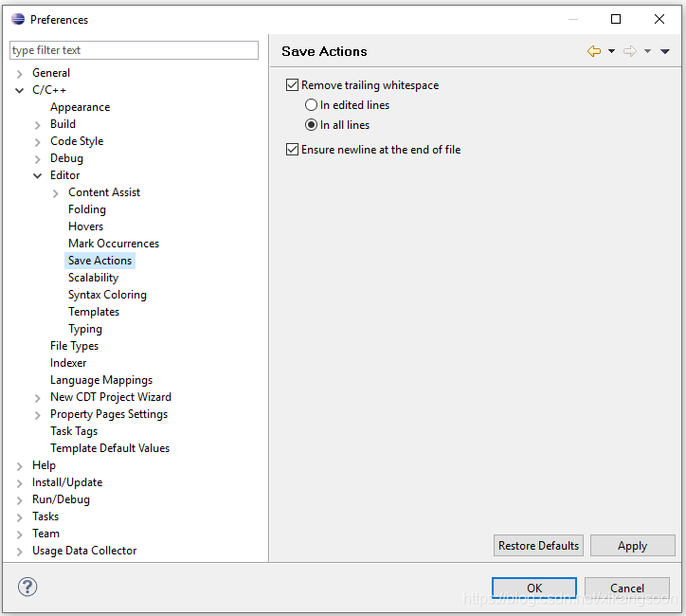This screenshot has height=616, width=686.
Task: Select Language Mappings in the tree
Action: (x=101, y=380)
